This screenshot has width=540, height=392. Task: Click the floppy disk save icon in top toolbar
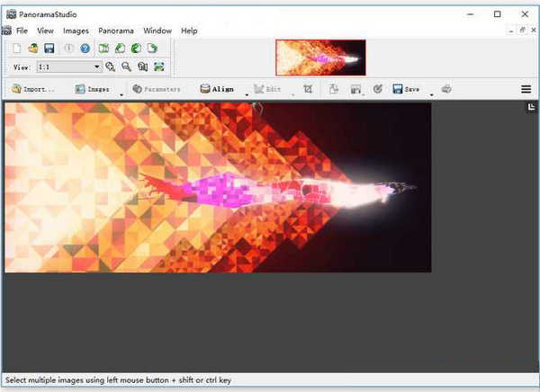click(49, 49)
